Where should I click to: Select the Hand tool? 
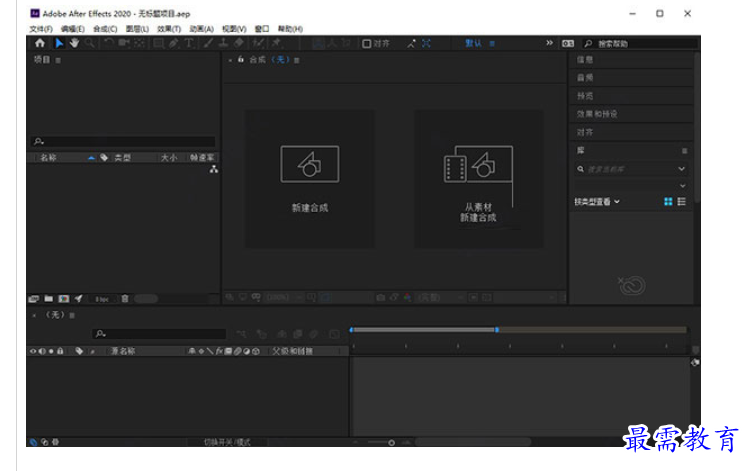pyautogui.click(x=74, y=43)
